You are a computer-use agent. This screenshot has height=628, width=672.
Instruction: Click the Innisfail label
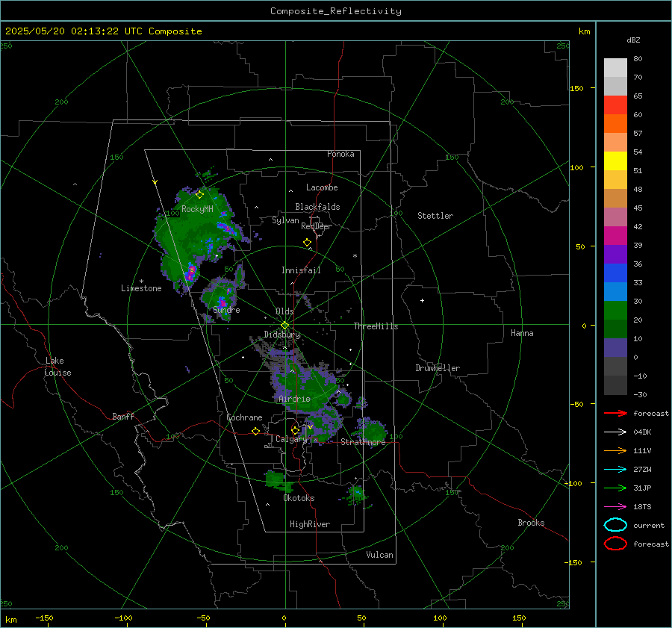pyautogui.click(x=301, y=270)
